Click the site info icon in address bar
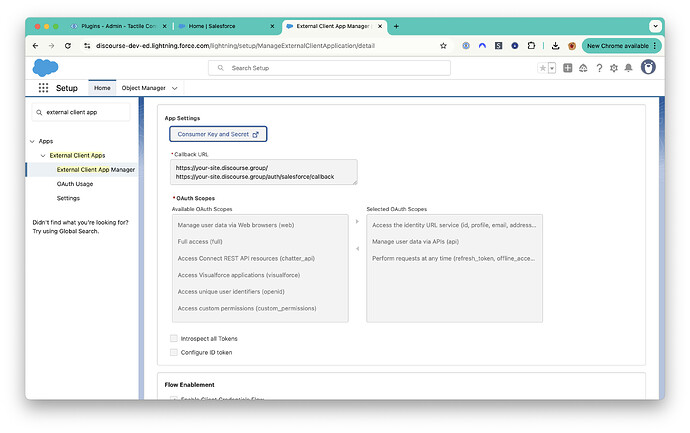This screenshot has height=433, width=690. (x=87, y=46)
